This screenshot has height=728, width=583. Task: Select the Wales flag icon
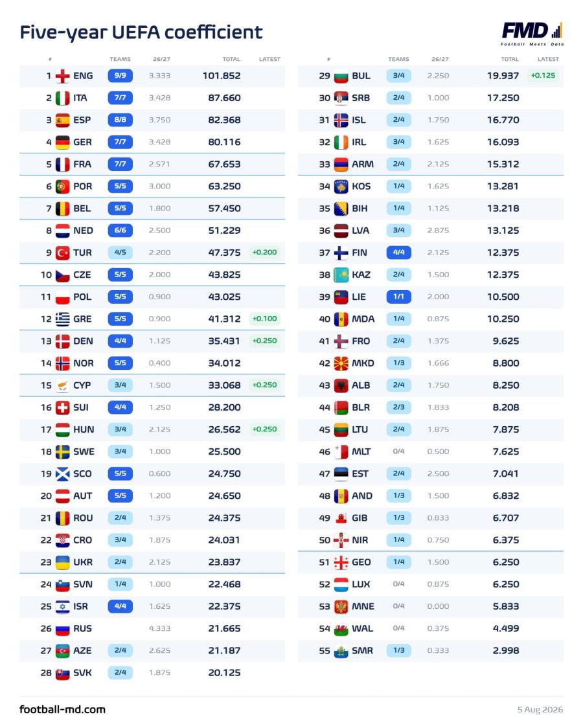click(x=341, y=629)
